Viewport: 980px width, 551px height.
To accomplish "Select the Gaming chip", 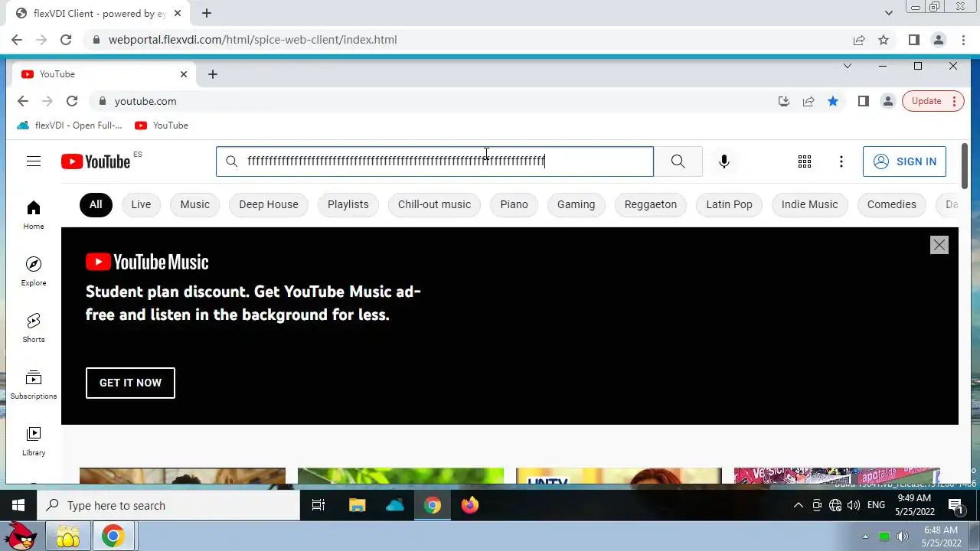I will [576, 204].
